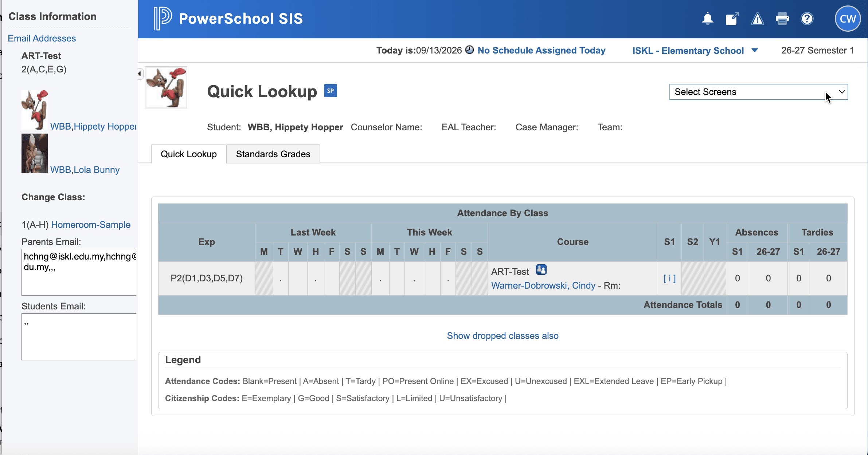Open the Email Addresses link
The height and width of the screenshot is (455, 868).
click(x=42, y=38)
